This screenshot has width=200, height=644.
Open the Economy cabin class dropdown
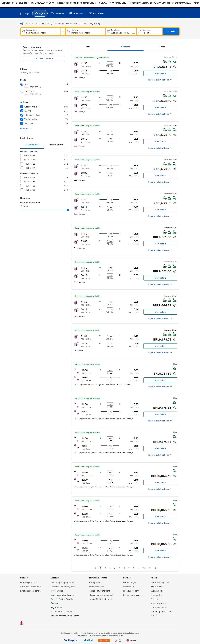click(x=71, y=24)
